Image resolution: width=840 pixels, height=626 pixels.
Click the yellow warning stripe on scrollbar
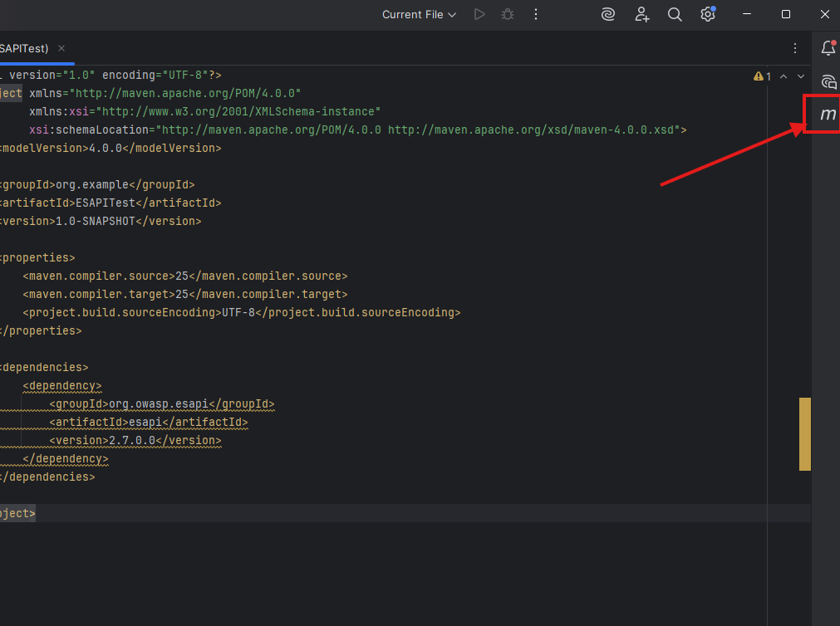804,433
